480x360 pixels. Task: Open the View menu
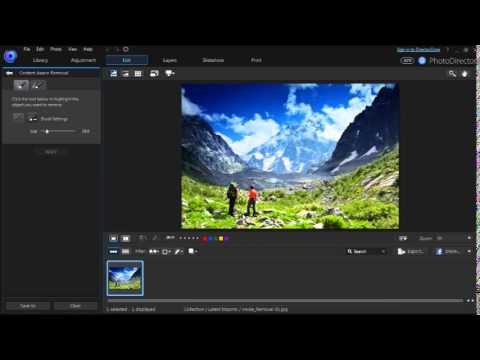[x=73, y=49]
